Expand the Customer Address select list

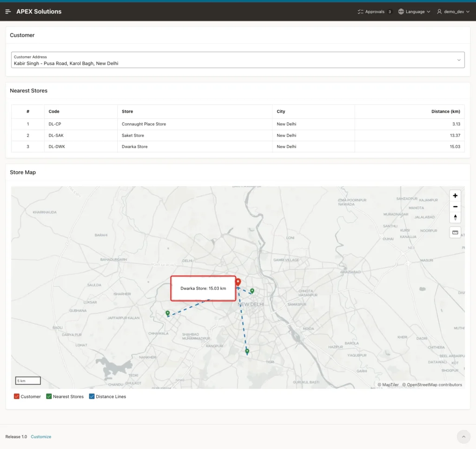click(238, 60)
